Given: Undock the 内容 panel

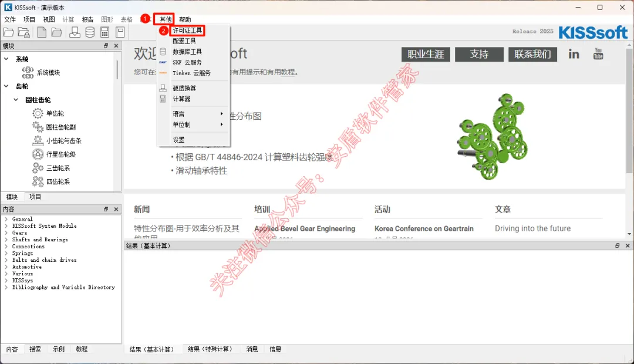Looking at the screenshot, I should tap(106, 209).
